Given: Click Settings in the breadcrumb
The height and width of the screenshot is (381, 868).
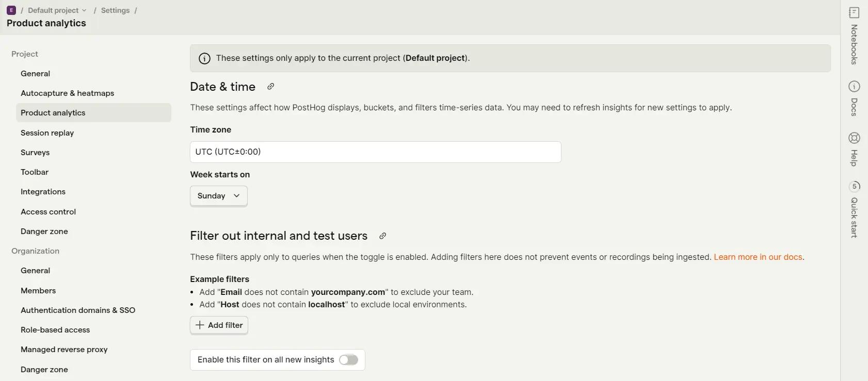Looking at the screenshot, I should click(115, 10).
